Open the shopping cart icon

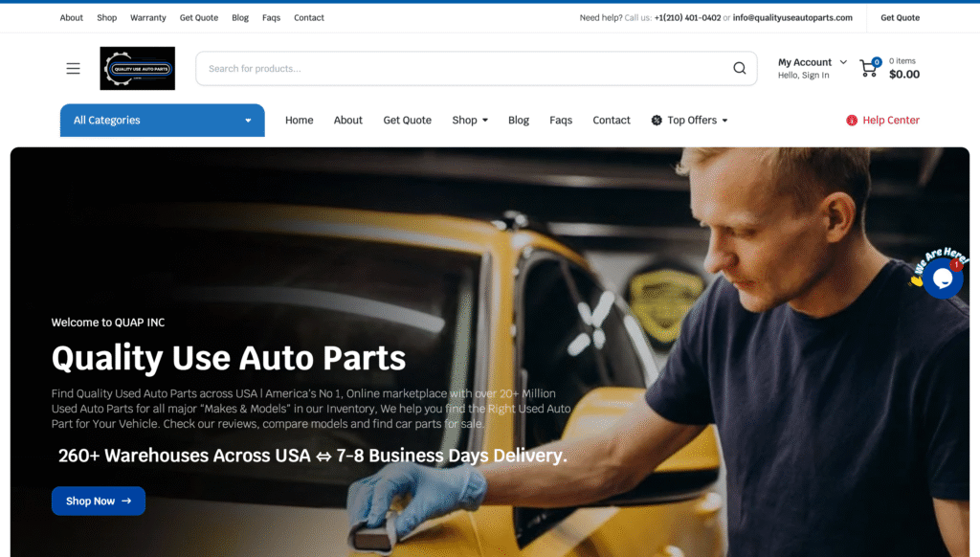869,68
